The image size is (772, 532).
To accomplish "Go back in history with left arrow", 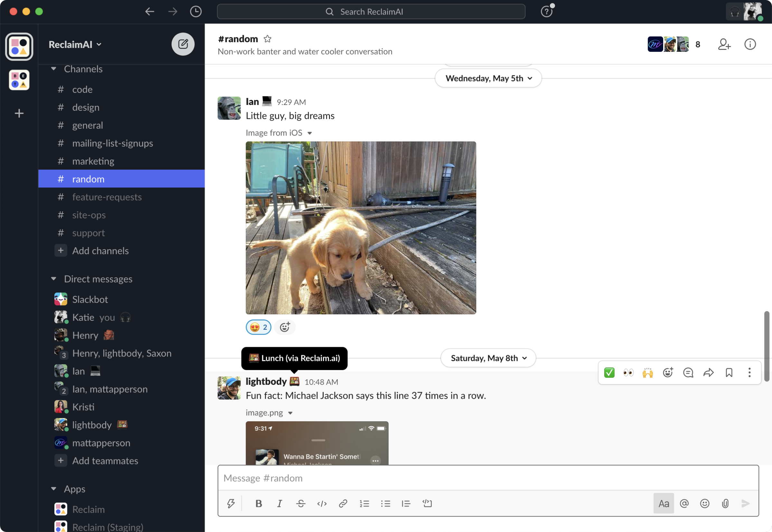I will (150, 12).
